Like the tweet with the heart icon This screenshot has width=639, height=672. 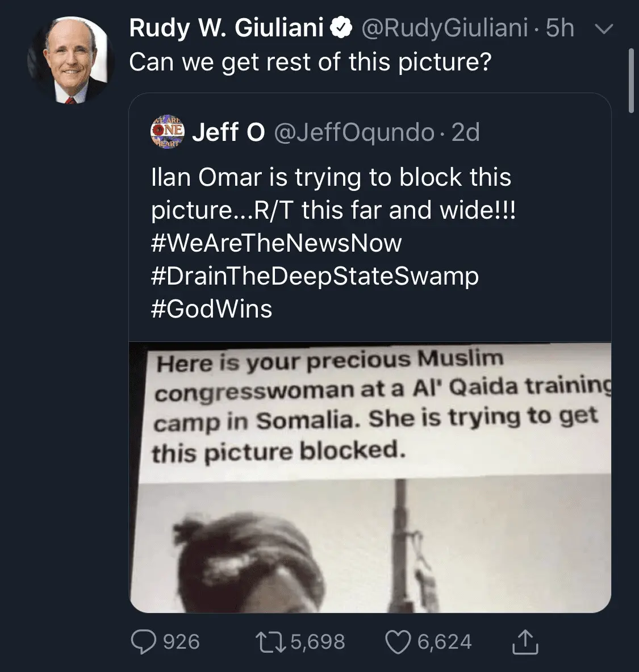tap(399, 641)
